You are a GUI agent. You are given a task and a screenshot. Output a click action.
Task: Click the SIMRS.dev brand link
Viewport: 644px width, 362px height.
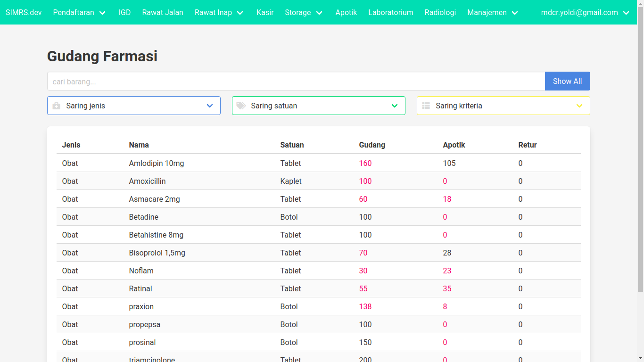24,13
